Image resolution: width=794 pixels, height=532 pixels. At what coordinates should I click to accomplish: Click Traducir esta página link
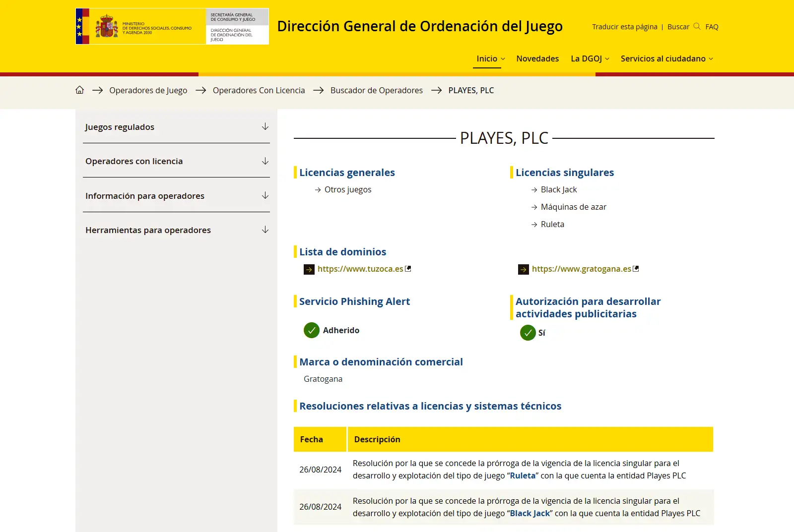624,27
